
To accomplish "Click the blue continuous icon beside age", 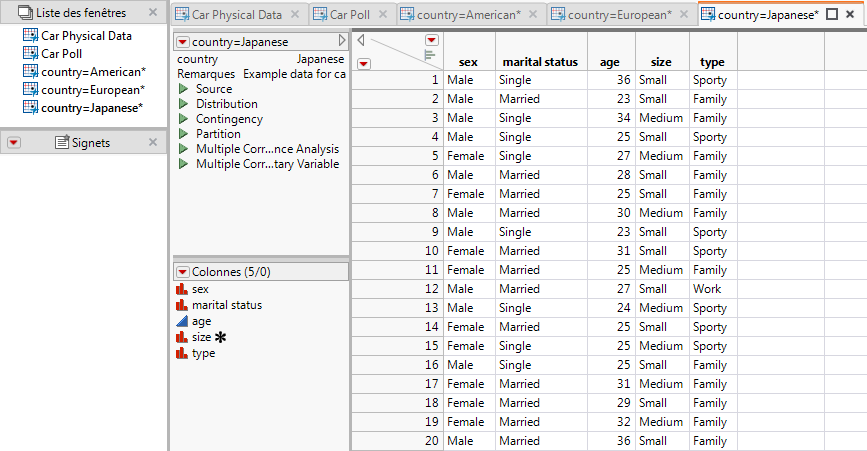I will pos(182,321).
